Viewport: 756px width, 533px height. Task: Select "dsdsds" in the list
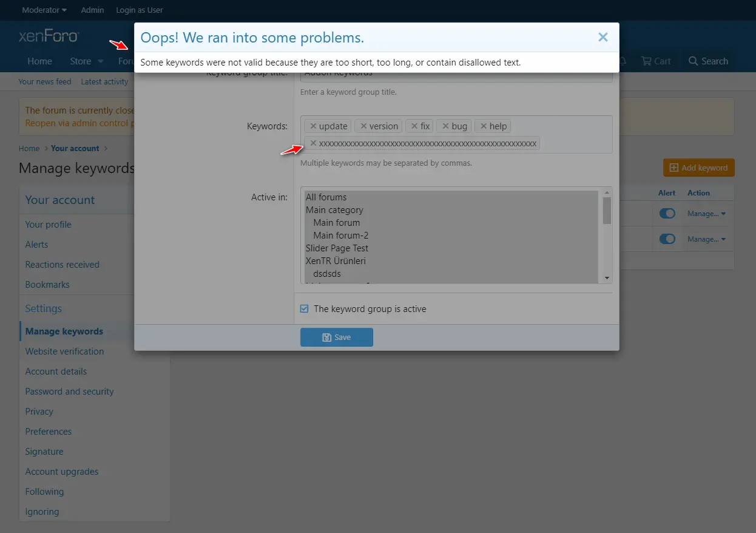[x=451, y=274]
